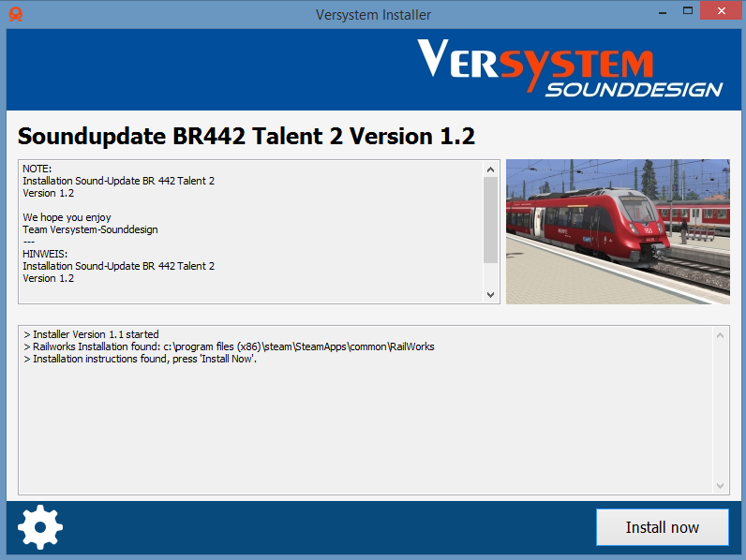Image resolution: width=746 pixels, height=560 pixels.
Task: Open settings via the gear icon
Action: pos(40,527)
